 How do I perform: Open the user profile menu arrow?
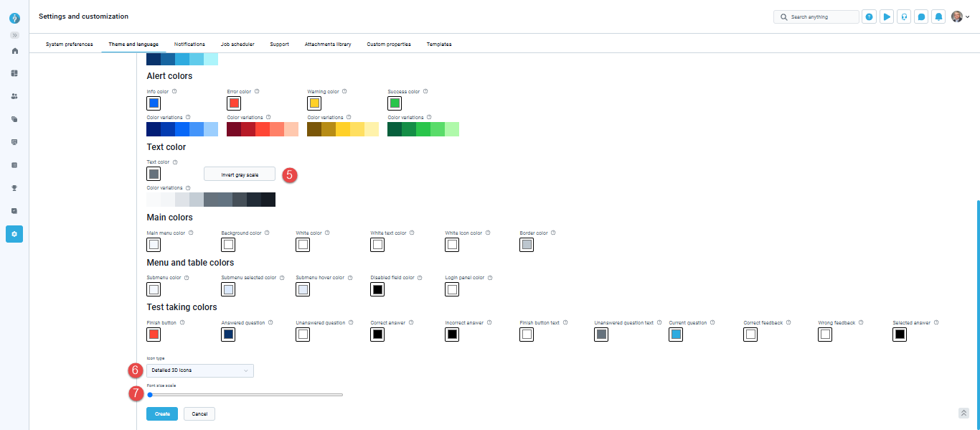coord(968,17)
